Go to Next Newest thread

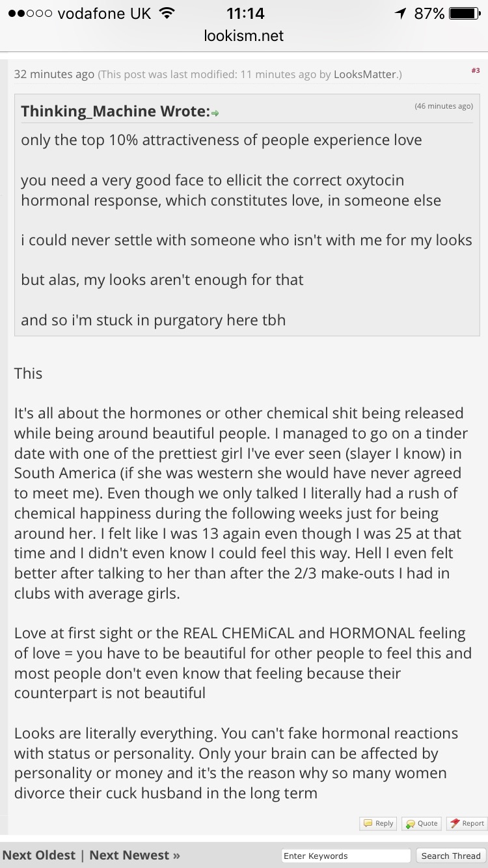click(135, 855)
